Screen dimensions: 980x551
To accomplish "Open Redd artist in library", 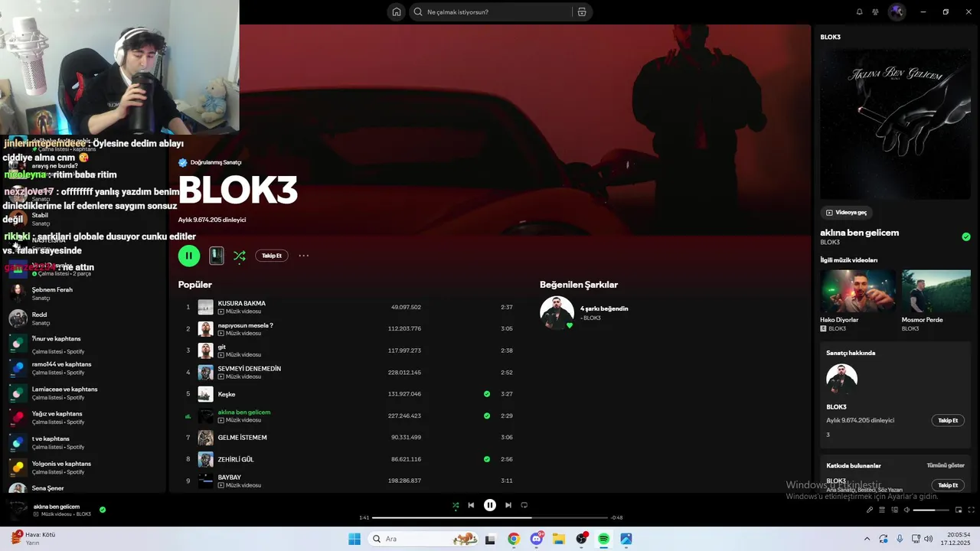I will point(87,318).
